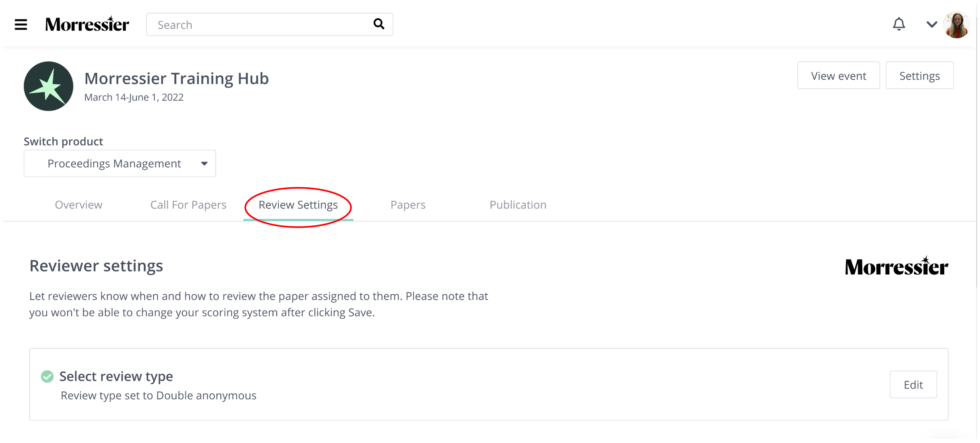980x443 pixels.
Task: Click the Morressier Training Hub title
Action: [x=177, y=78]
